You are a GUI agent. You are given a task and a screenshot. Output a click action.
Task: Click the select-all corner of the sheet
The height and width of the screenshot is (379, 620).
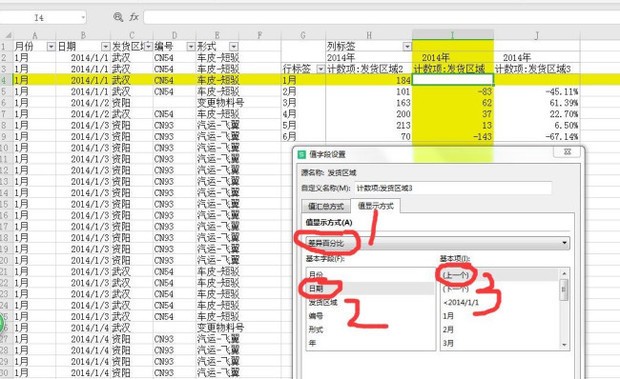[x=7, y=35]
